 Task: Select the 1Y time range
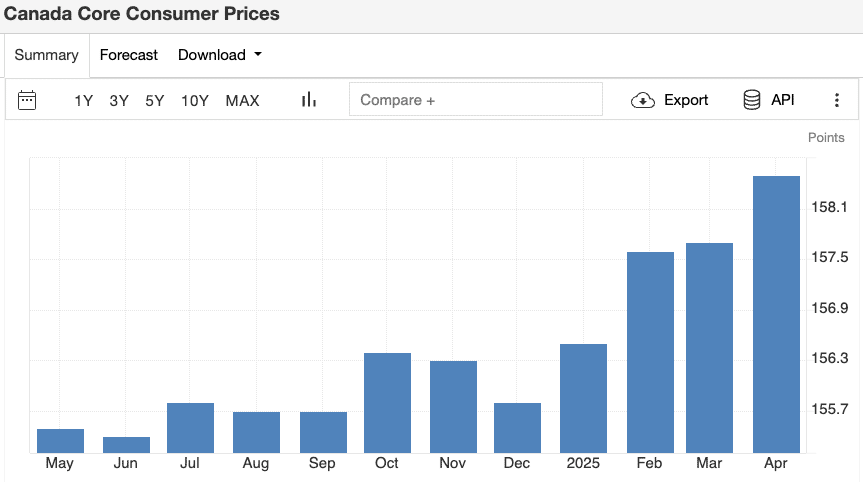tap(84, 101)
